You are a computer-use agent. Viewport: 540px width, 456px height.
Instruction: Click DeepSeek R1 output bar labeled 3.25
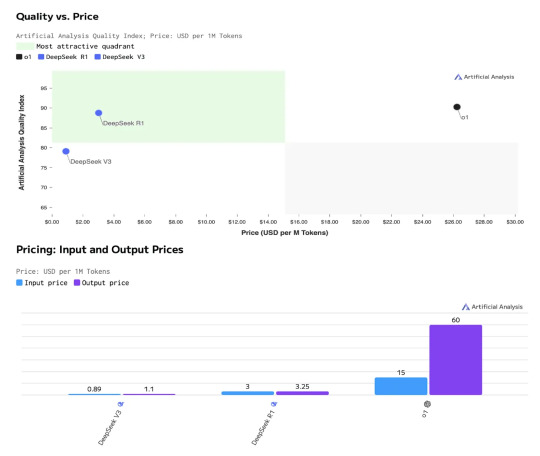302,393
